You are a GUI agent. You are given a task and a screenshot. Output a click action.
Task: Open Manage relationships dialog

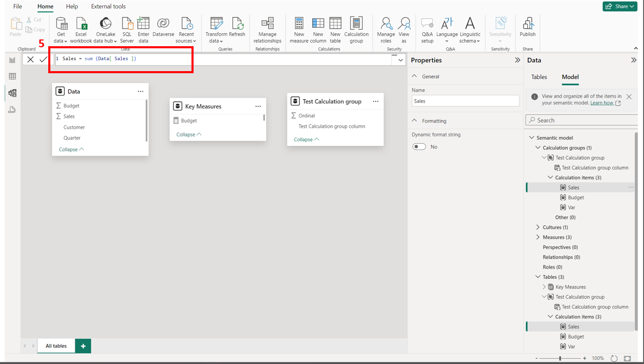267,30
